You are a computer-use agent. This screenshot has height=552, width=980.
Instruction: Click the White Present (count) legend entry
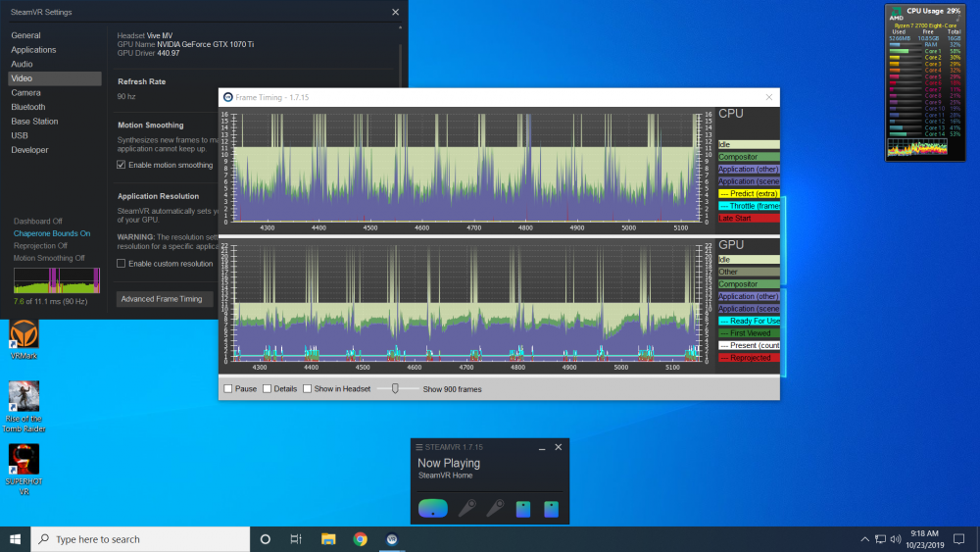pyautogui.click(x=749, y=345)
